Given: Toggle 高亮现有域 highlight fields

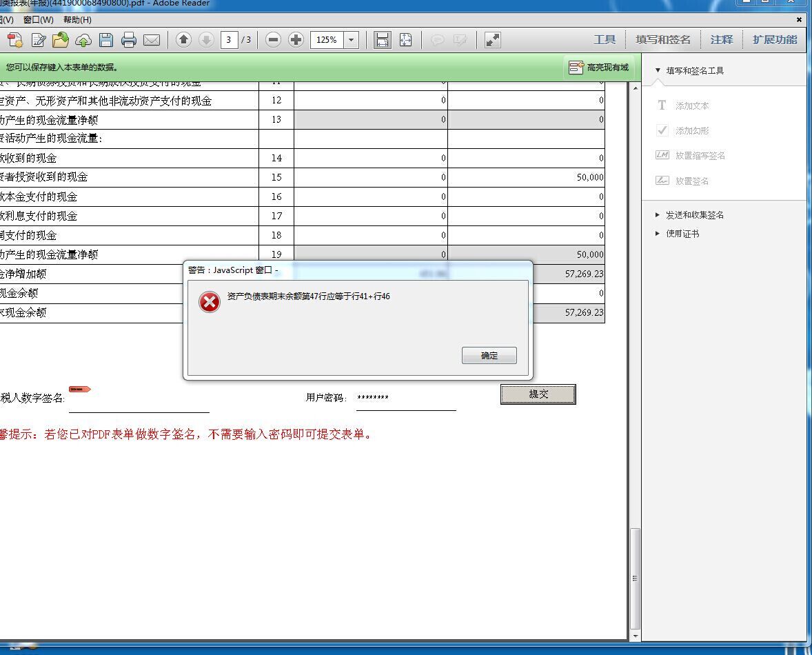Looking at the screenshot, I should click(x=598, y=68).
